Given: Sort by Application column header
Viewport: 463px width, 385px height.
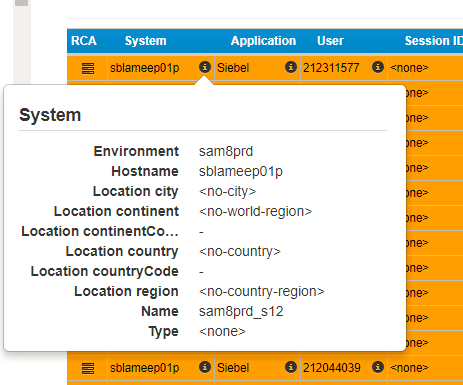Looking at the screenshot, I should click(x=263, y=41).
